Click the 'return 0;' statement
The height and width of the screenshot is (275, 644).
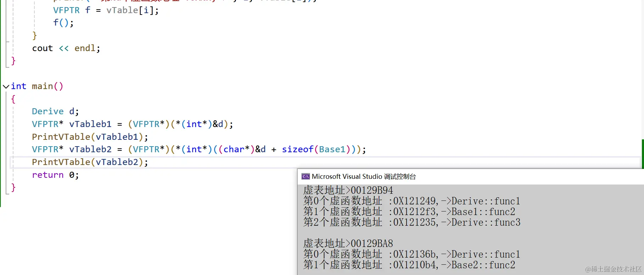55,175
